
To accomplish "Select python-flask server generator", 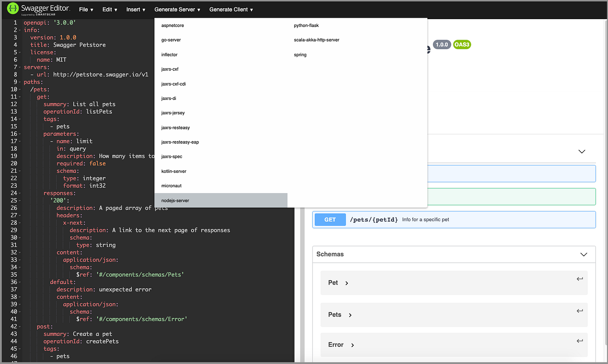I will tap(305, 25).
